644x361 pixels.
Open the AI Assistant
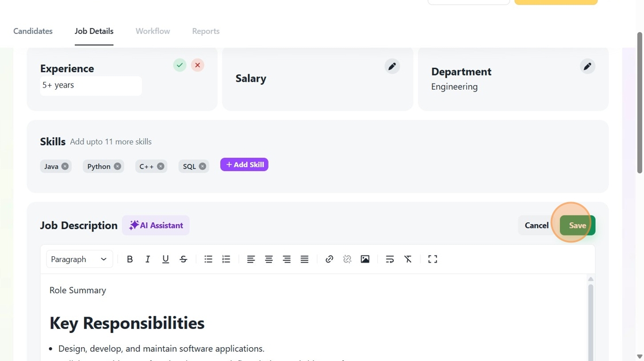156,225
